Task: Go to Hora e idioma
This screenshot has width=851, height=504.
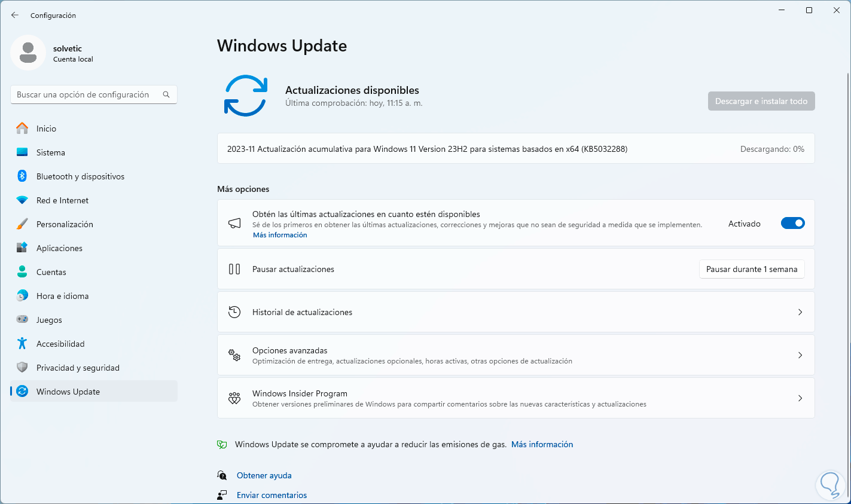Action: click(94, 296)
